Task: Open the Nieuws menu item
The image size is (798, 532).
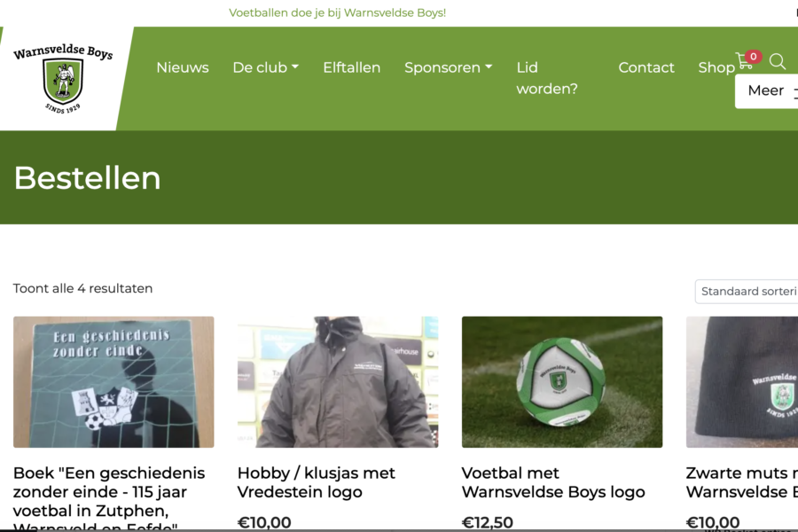Action: pos(182,67)
